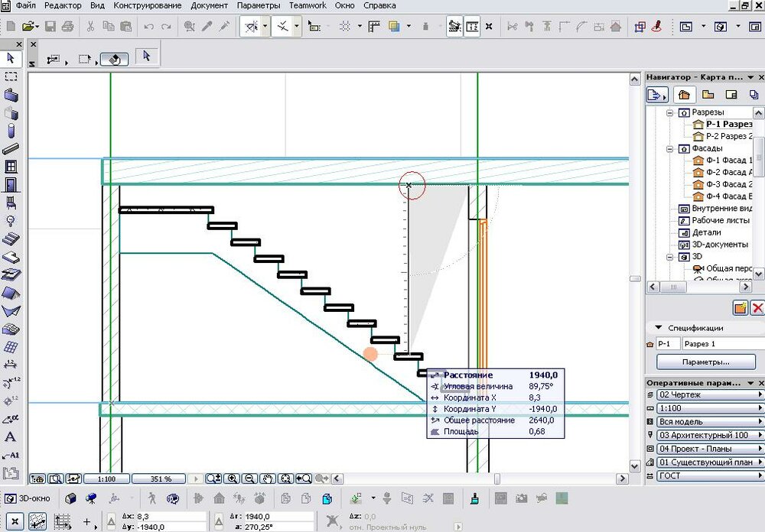Open the Документ menu
The height and width of the screenshot is (532, 765).
[209, 5]
